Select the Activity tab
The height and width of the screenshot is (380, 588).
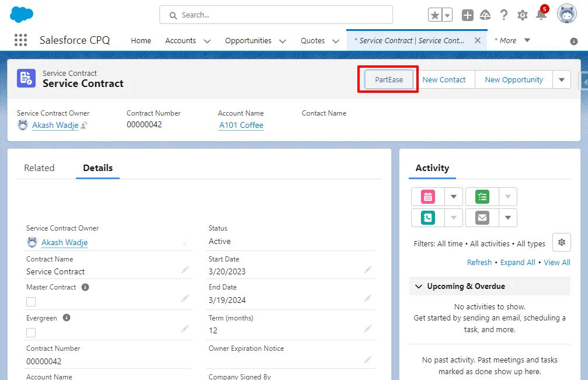(x=432, y=168)
